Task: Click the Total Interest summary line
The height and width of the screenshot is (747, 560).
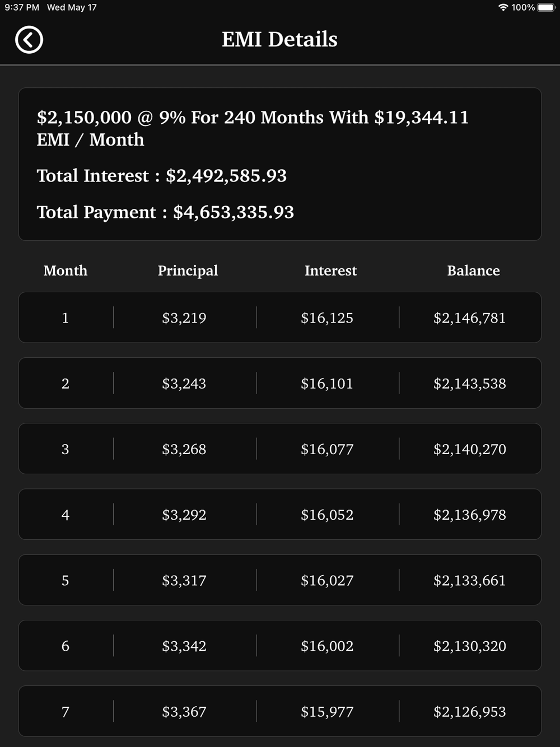Action: coord(162,176)
